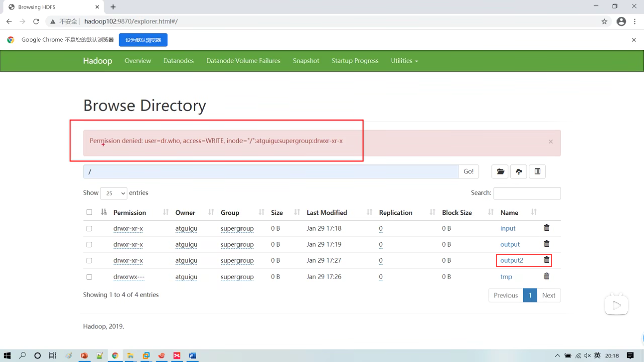Set Chrome as default browser button
This screenshot has width=644, height=362.
click(x=143, y=40)
